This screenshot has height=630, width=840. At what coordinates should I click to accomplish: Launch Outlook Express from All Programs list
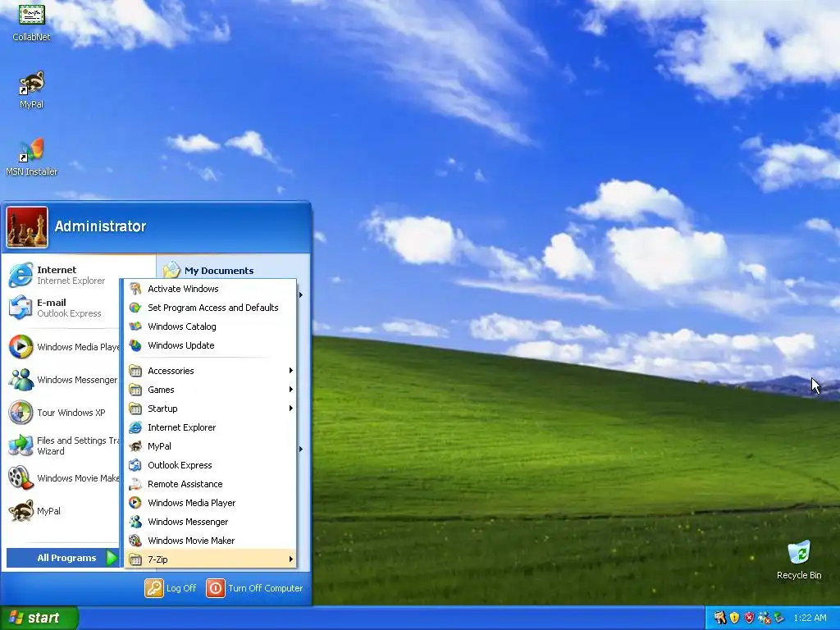tap(211, 465)
